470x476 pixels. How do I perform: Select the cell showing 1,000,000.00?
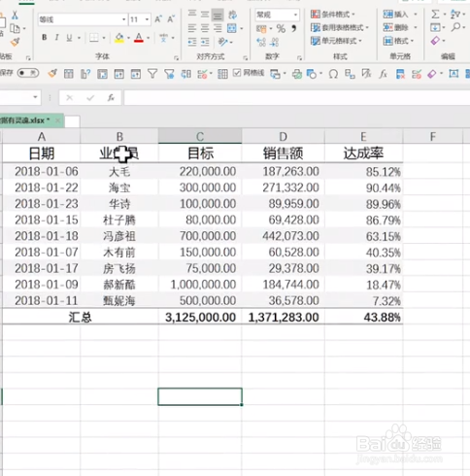(200, 285)
